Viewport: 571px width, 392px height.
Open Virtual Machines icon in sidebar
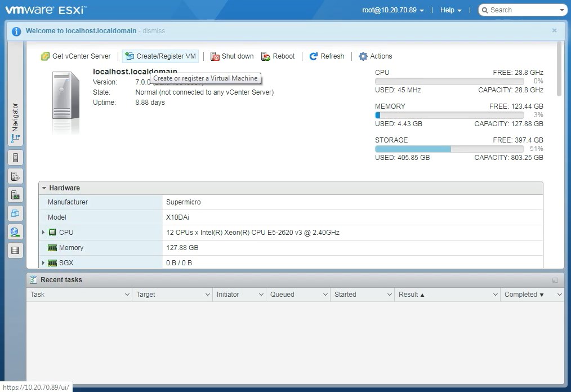coord(15,213)
